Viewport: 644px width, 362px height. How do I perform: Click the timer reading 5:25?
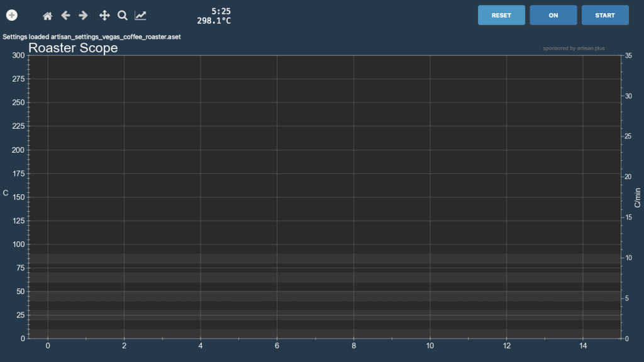221,11
